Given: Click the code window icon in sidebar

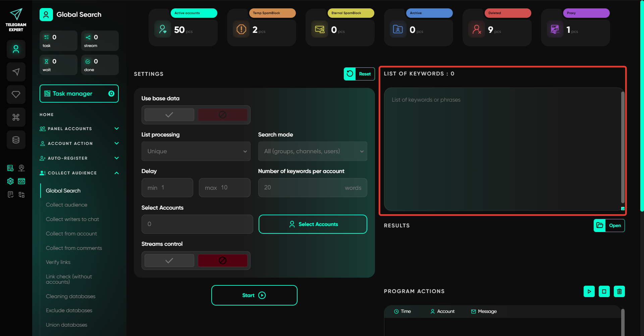Looking at the screenshot, I should (21, 181).
